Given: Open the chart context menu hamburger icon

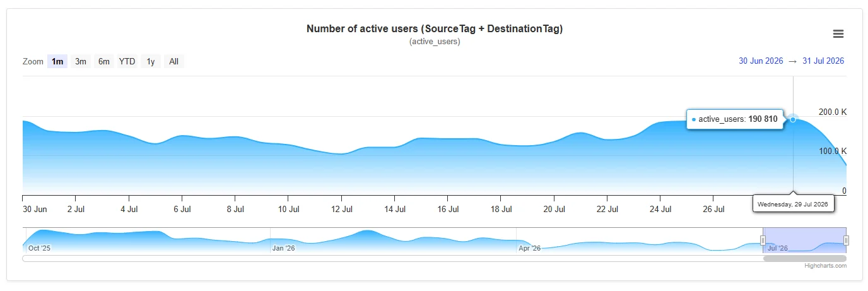Looking at the screenshot, I should point(838,34).
